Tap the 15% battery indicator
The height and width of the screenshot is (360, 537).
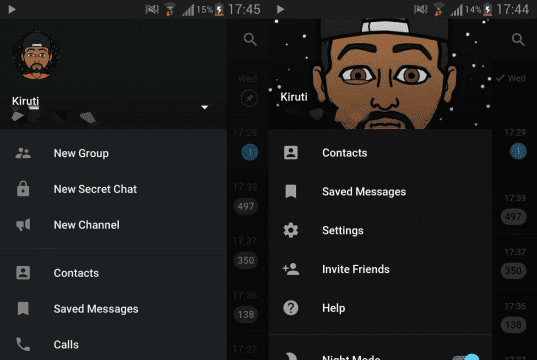coord(210,10)
